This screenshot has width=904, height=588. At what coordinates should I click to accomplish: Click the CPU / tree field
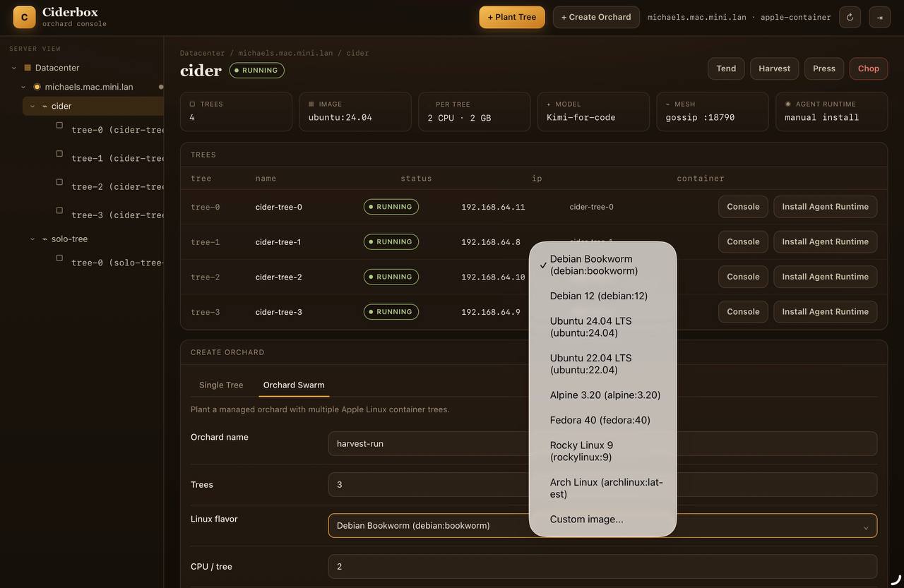(602, 567)
